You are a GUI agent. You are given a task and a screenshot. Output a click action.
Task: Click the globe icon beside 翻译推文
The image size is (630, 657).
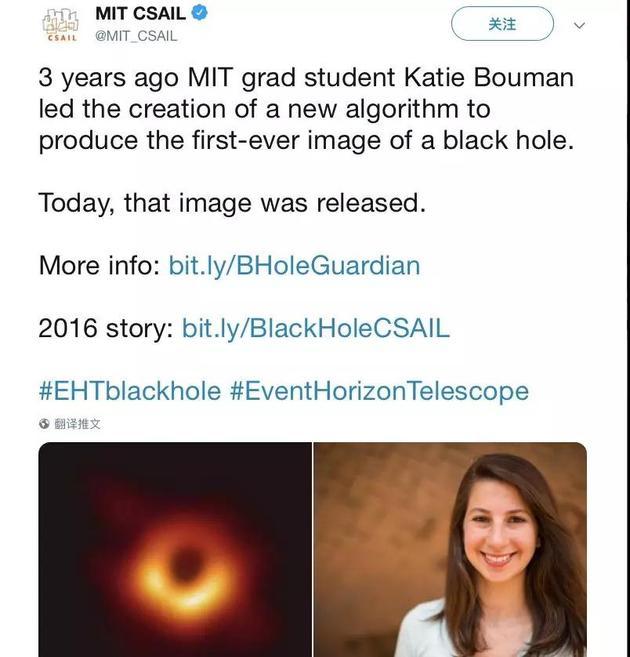click(44, 424)
